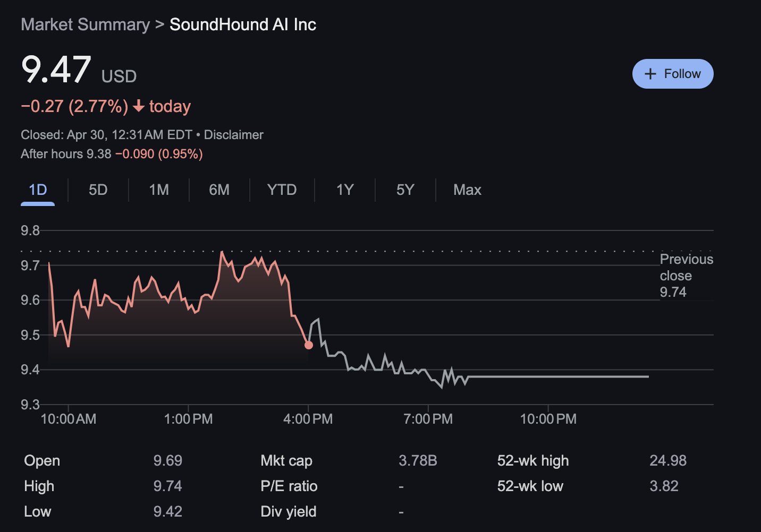761x532 pixels.
Task: Click the Div yield label
Action: [289, 511]
